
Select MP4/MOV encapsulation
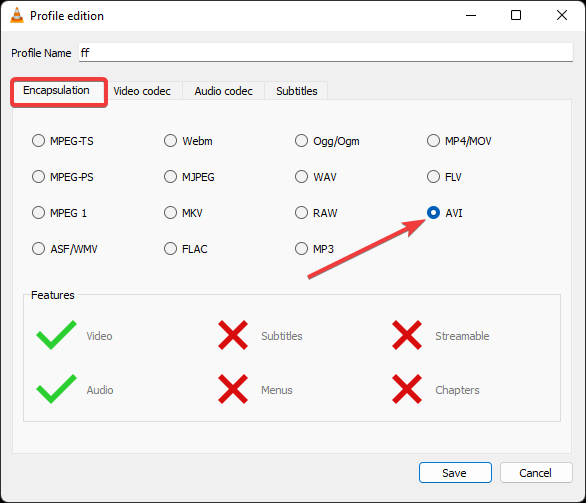[434, 141]
